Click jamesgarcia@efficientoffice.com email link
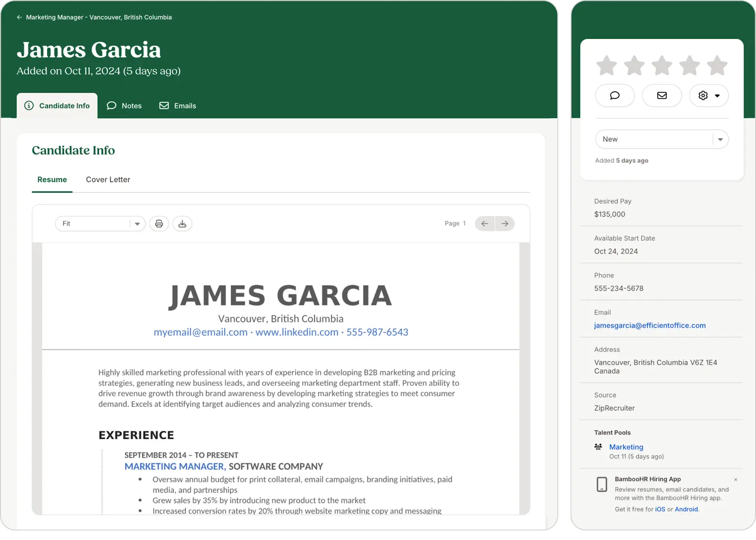The image size is (756, 540). (650, 325)
